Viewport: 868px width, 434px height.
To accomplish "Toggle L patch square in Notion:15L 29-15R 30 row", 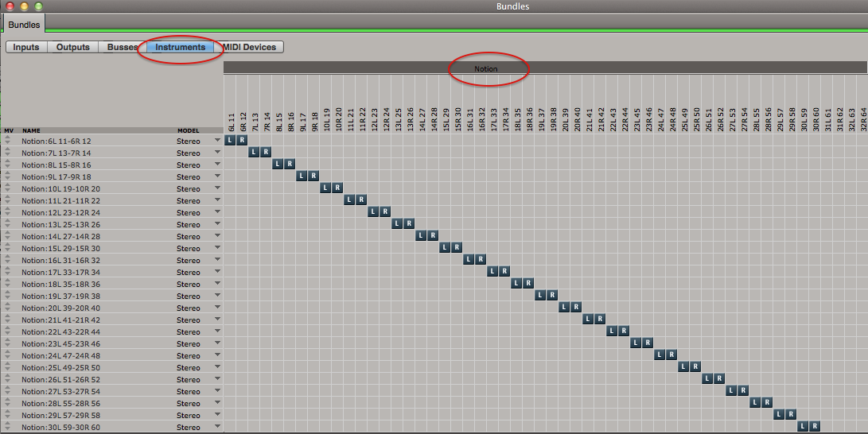I will tap(445, 248).
